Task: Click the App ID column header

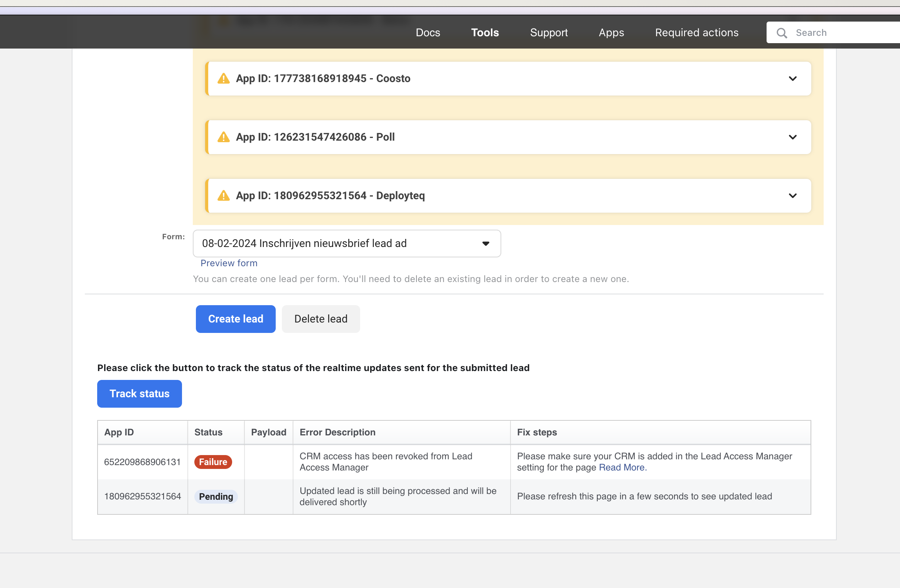Action: pyautogui.click(x=142, y=432)
